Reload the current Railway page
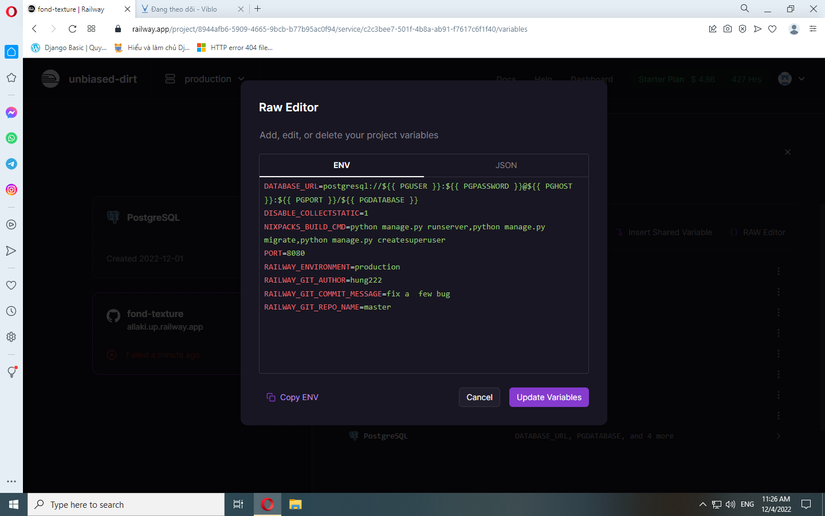This screenshot has width=825, height=516. coord(72,29)
